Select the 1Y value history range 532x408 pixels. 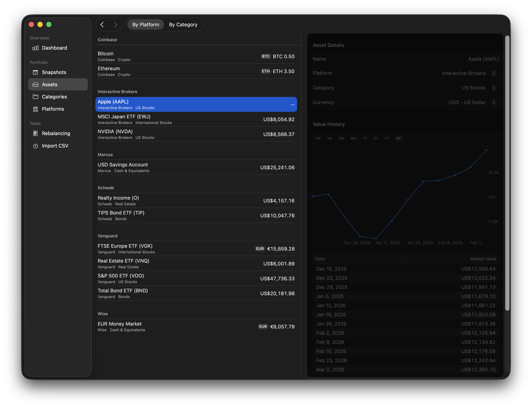[x=364, y=138]
